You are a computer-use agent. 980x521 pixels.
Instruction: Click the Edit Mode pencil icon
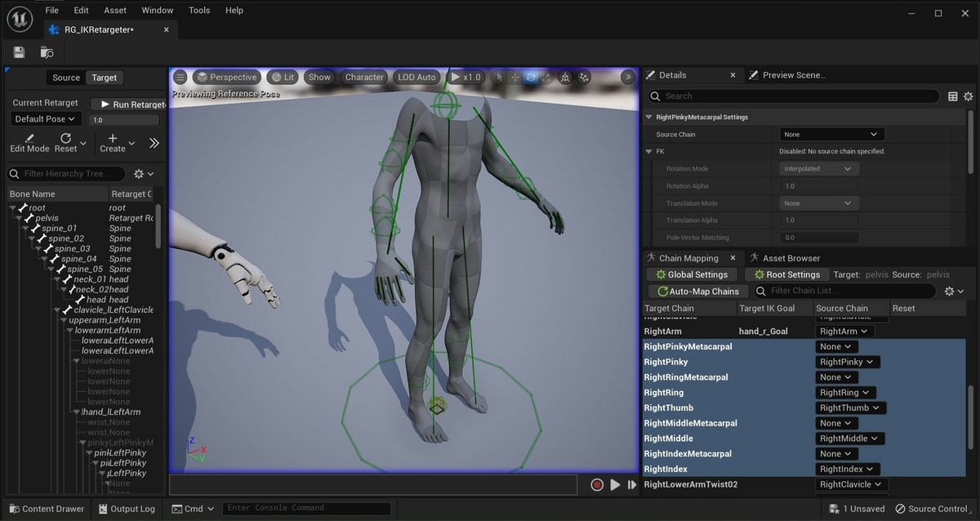pos(29,138)
